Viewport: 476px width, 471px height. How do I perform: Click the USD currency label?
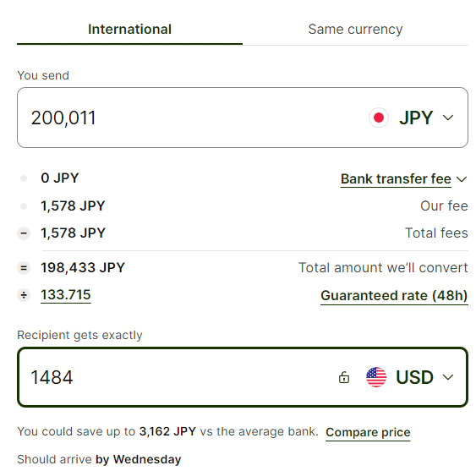click(414, 377)
